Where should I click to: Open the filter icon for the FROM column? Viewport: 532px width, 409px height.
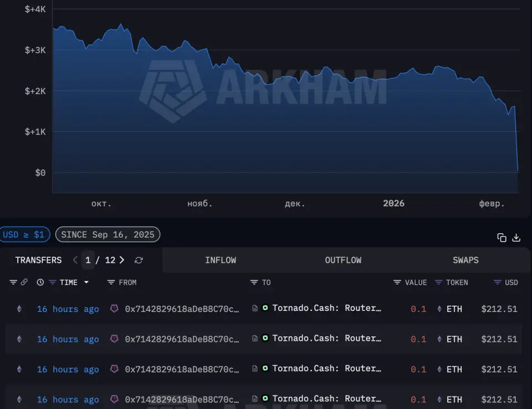point(111,282)
